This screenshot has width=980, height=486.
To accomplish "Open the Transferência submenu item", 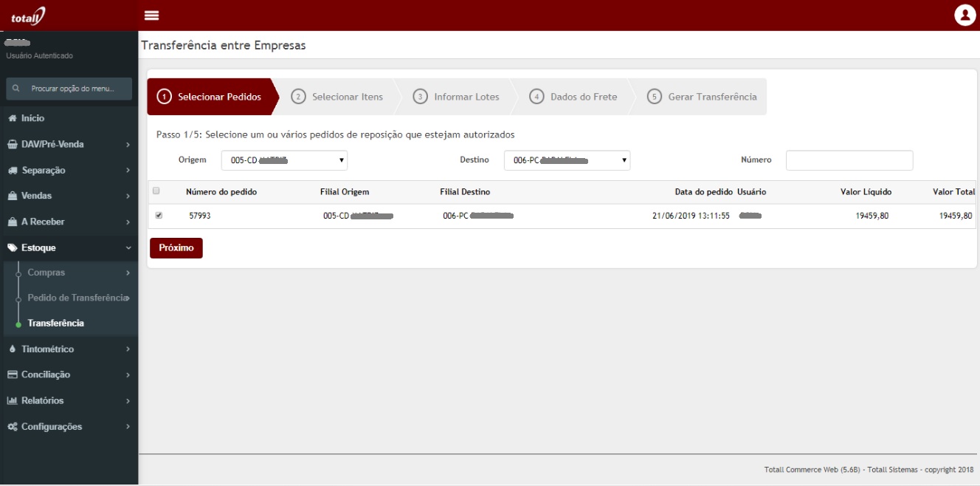I will click(55, 324).
